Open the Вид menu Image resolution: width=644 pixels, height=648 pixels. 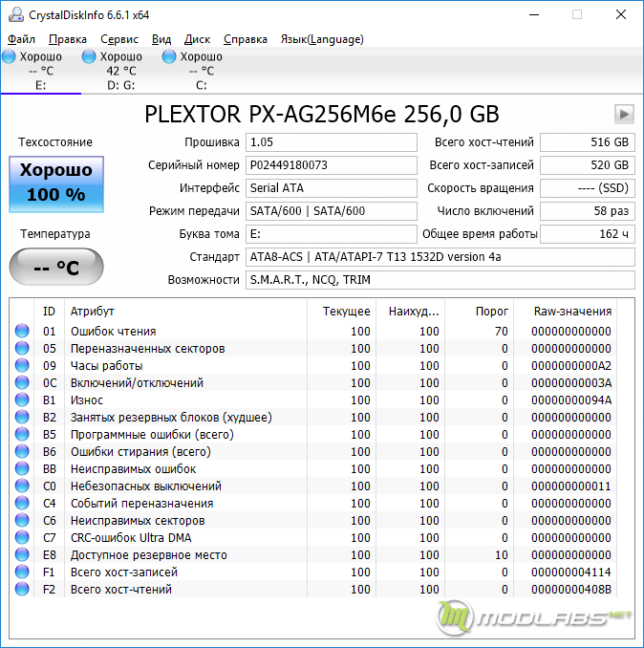pyautogui.click(x=161, y=39)
